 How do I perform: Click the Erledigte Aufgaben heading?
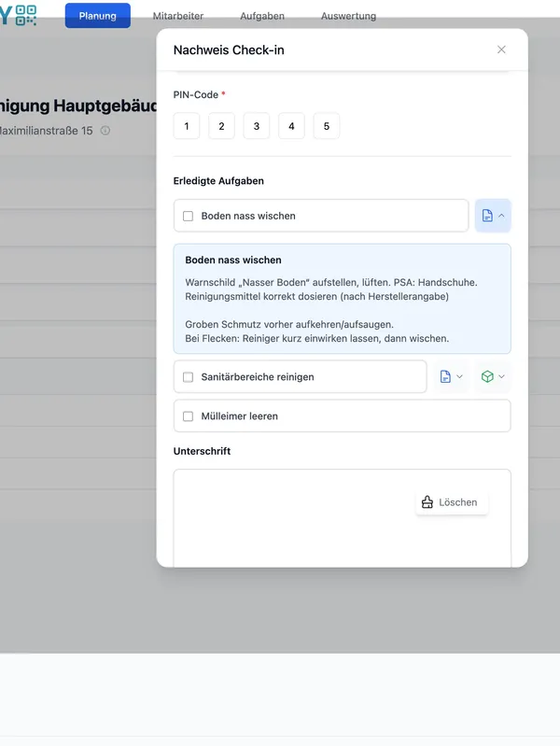[218, 181]
